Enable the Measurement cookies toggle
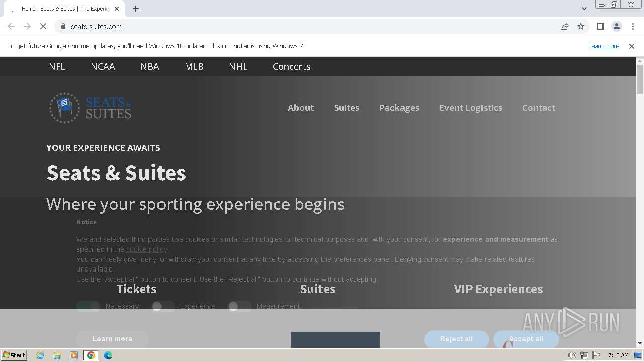This screenshot has height=362, width=644. click(x=239, y=306)
